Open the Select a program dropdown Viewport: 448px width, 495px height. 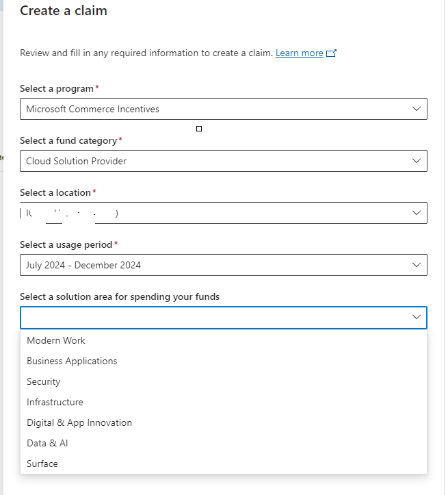tap(224, 109)
